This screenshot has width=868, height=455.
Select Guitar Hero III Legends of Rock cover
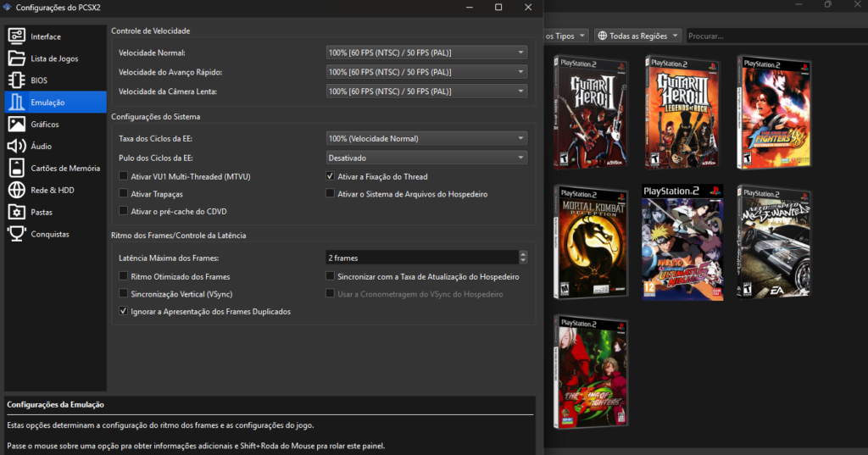682,112
